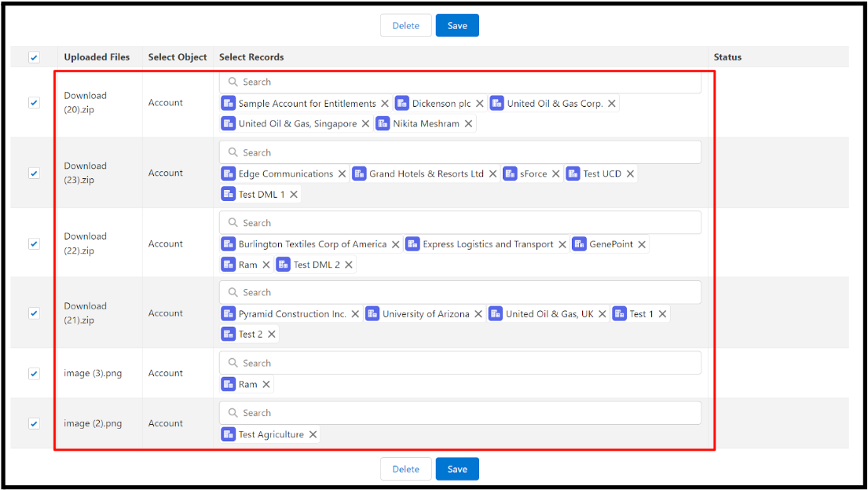Click the image (2).png file name
868x490 pixels.
click(93, 423)
